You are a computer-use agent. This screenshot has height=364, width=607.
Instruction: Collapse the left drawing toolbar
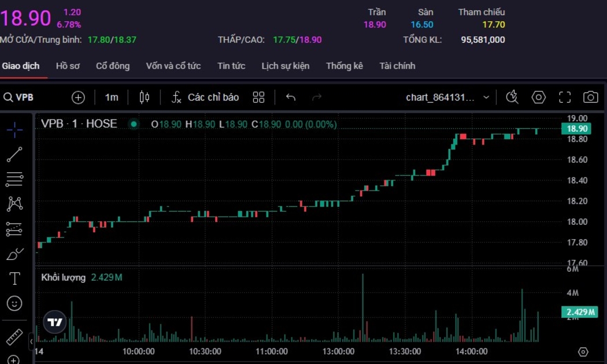tap(31, 341)
